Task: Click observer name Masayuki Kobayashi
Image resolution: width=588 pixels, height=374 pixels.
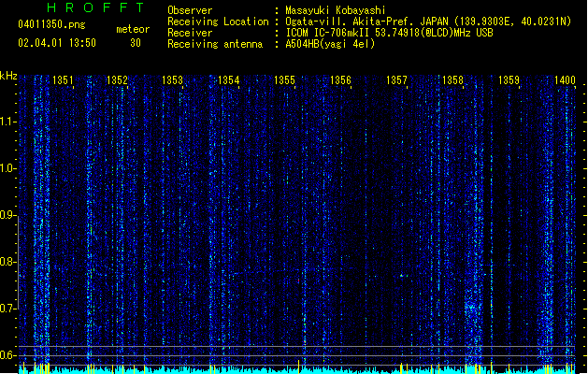Action: point(336,10)
